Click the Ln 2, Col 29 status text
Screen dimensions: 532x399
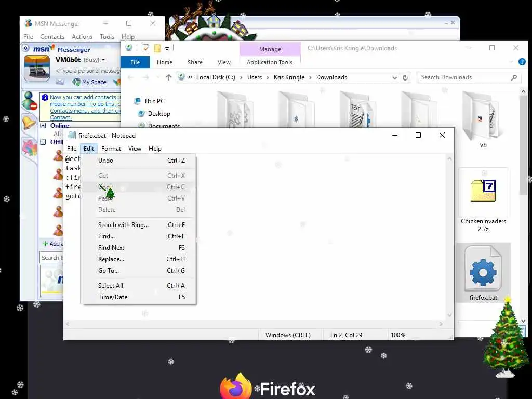click(x=346, y=335)
